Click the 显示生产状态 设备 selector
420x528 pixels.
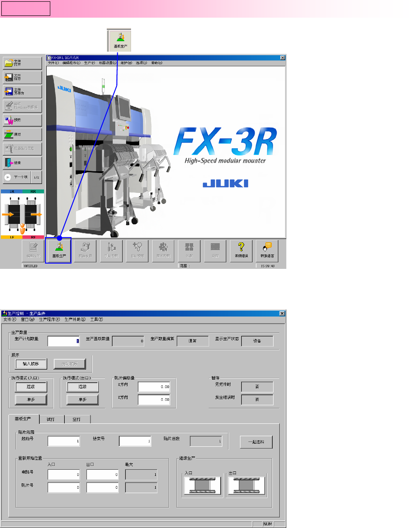[x=257, y=341]
